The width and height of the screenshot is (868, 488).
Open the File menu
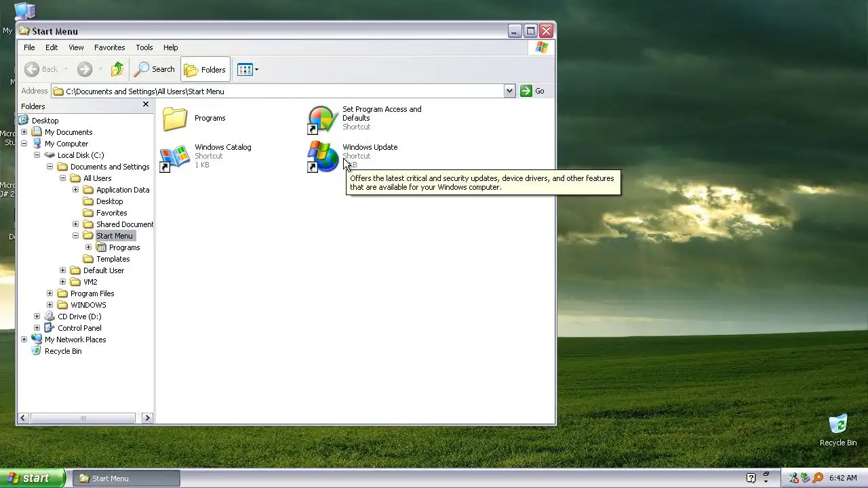pyautogui.click(x=29, y=47)
